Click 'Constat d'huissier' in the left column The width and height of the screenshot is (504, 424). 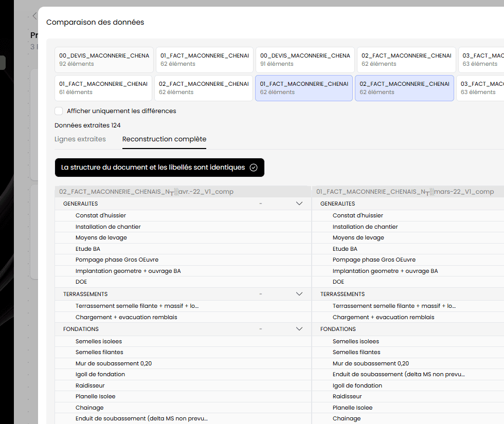pos(101,215)
